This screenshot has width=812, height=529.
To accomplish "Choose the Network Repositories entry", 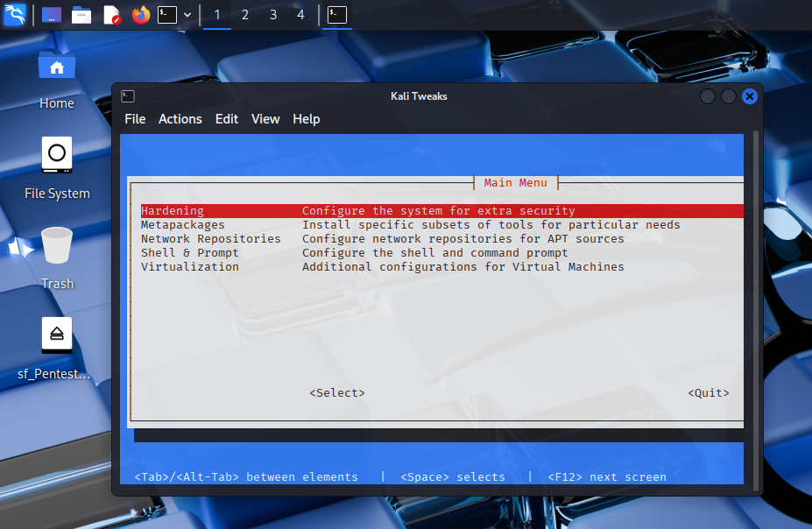I will (x=211, y=239).
